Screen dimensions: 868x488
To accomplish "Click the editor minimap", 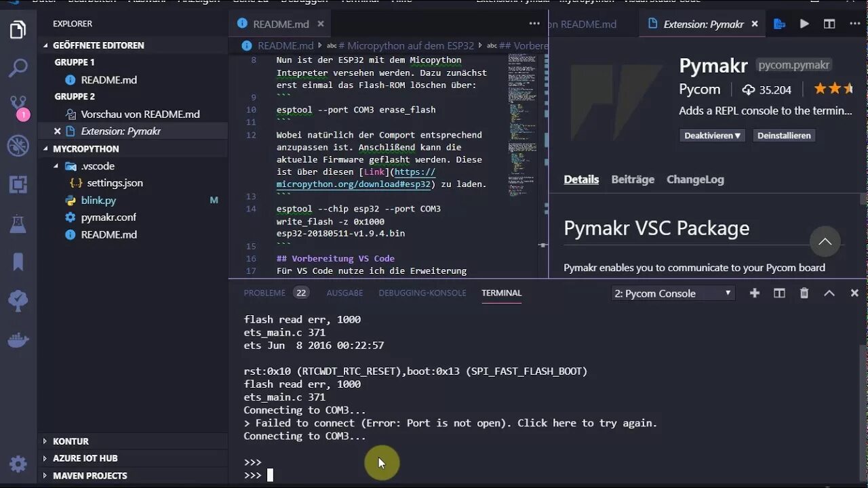I will coord(522,125).
